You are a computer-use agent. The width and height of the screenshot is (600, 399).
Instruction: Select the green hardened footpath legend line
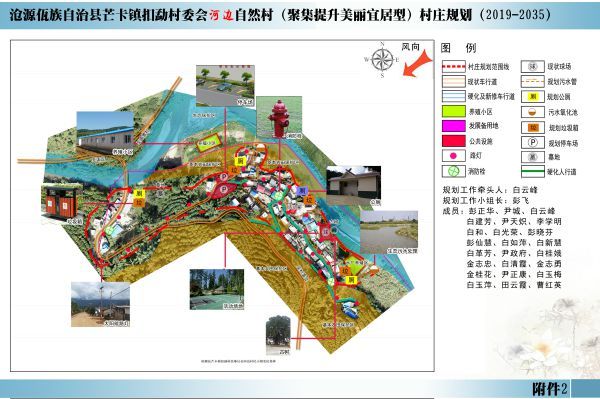(x=533, y=171)
